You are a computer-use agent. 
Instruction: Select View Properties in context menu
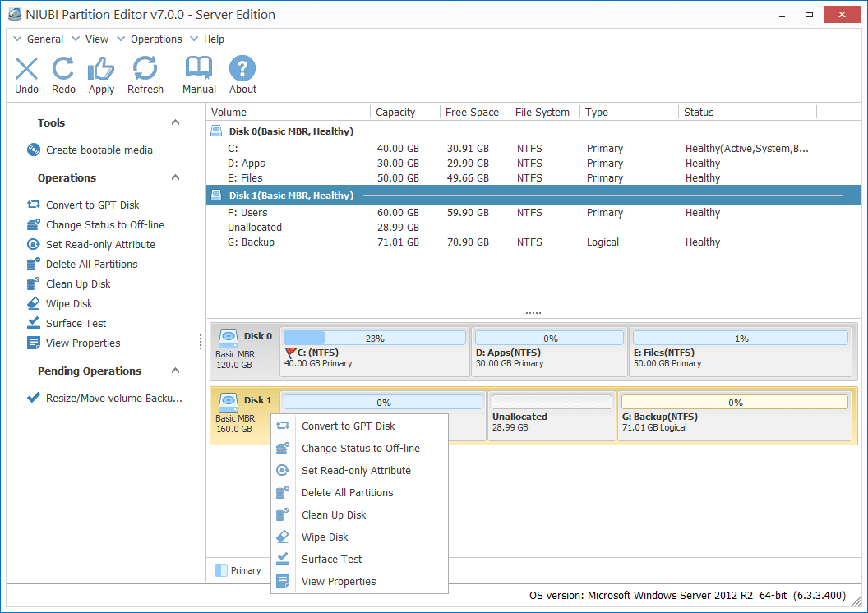[x=339, y=582]
